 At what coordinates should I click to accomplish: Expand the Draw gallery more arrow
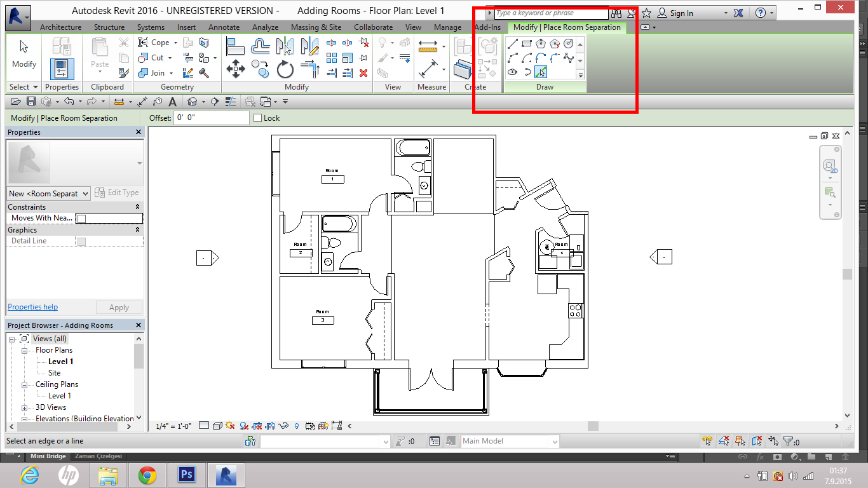(580, 74)
